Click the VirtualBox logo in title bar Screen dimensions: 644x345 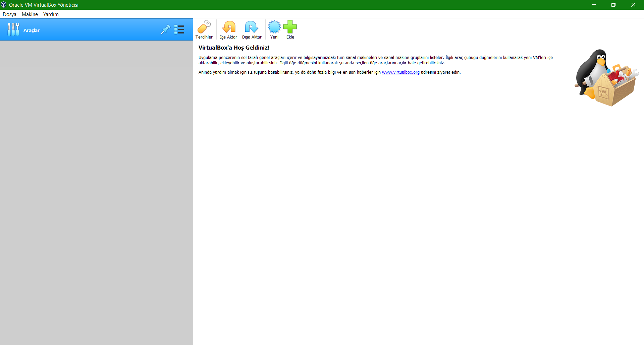(4, 5)
